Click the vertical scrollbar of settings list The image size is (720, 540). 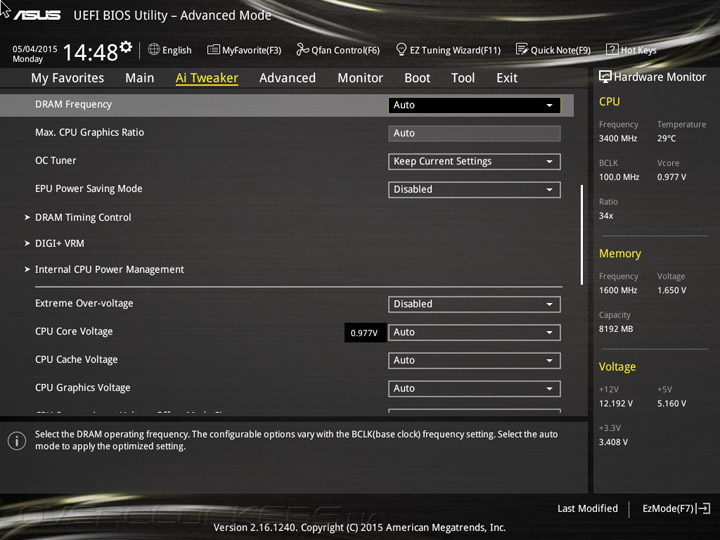582,235
